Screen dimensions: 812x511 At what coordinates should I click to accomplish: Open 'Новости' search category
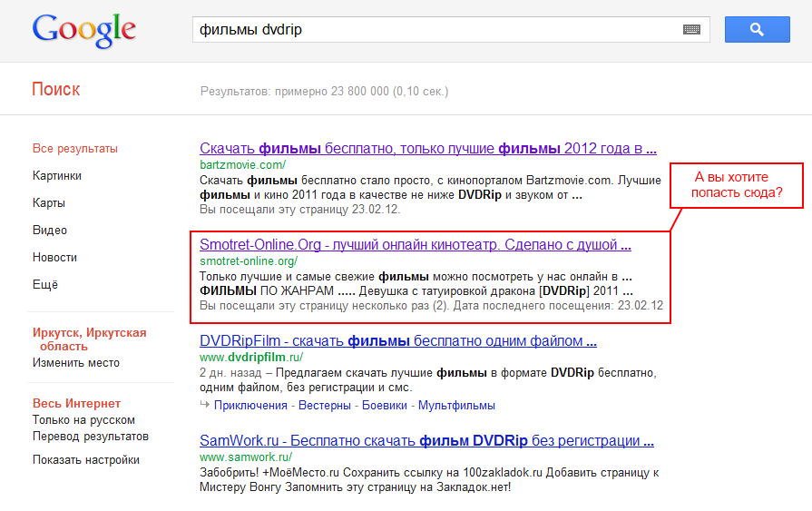coord(54,258)
